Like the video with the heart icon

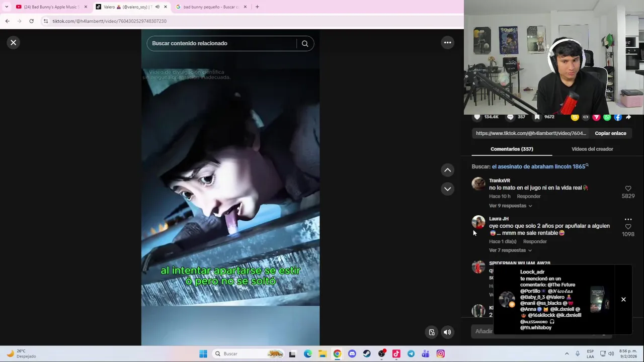pos(477,117)
